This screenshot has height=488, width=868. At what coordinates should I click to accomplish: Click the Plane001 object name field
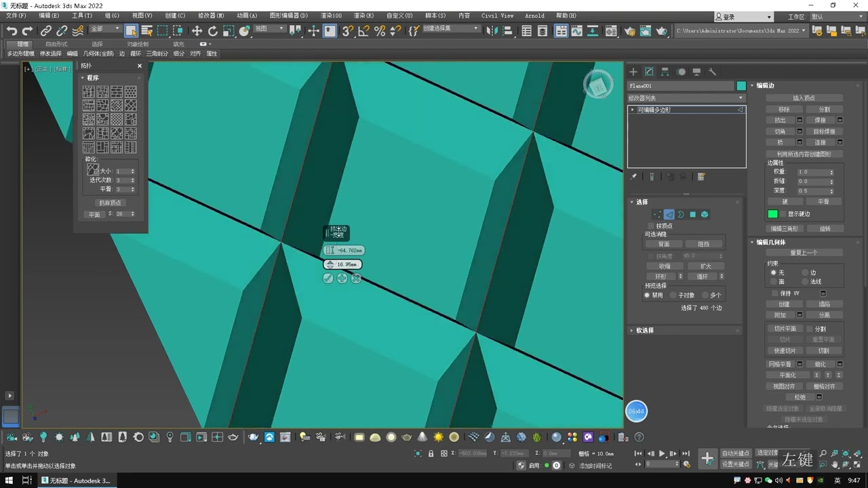[681, 86]
